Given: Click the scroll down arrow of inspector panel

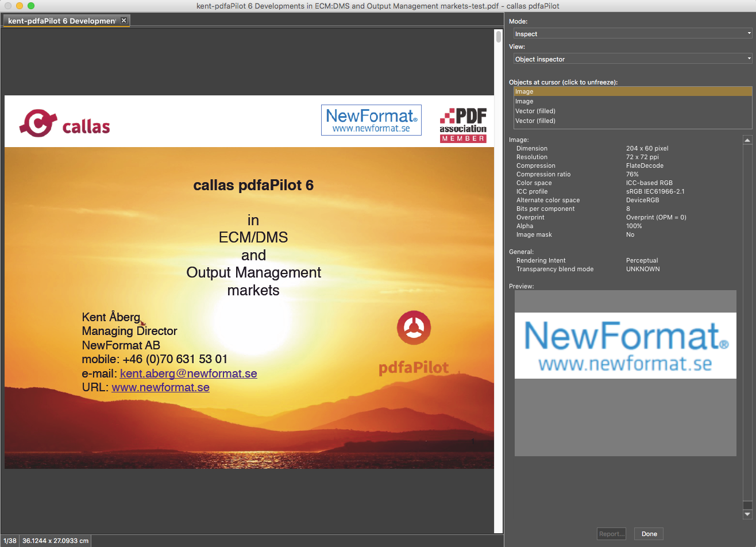Looking at the screenshot, I should click(x=747, y=515).
